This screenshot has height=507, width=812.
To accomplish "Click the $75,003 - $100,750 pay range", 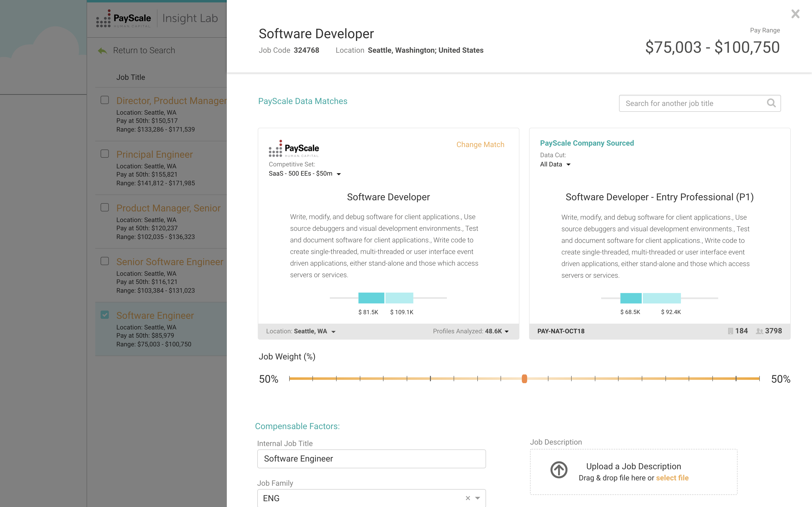I will tap(712, 47).
